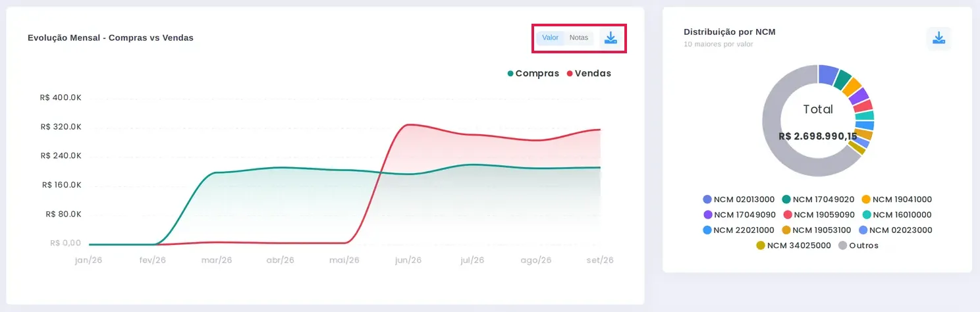Image resolution: width=980 pixels, height=312 pixels.
Task: Toggle NCM 19041000 legend entry
Action: (897, 199)
